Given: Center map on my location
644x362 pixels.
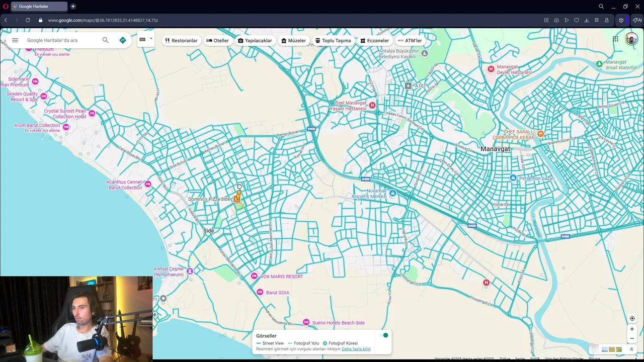Looking at the screenshot, I should coord(632,318).
